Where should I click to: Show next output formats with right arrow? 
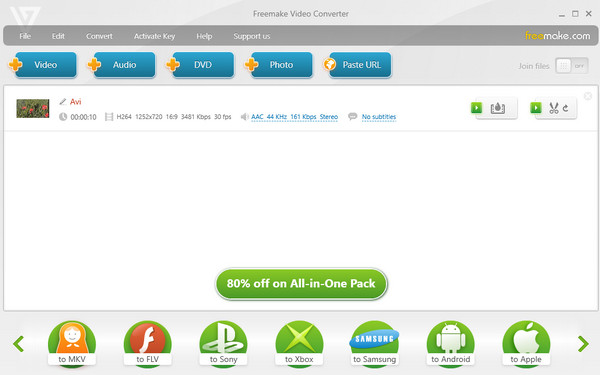point(583,344)
